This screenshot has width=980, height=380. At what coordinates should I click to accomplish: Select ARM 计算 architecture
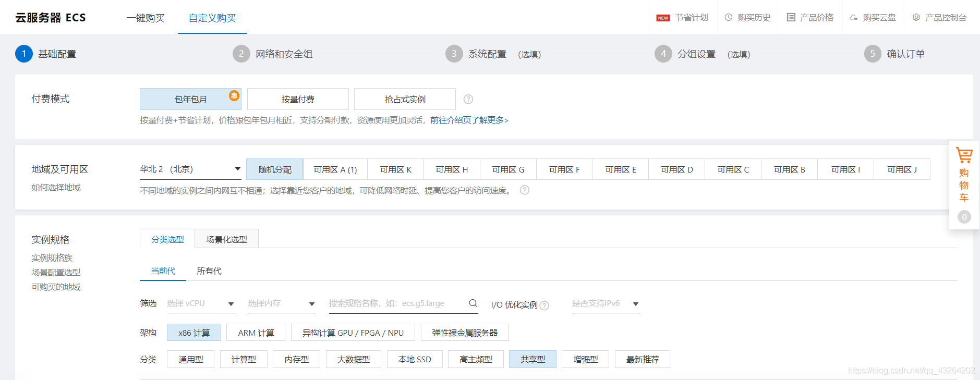(256, 333)
